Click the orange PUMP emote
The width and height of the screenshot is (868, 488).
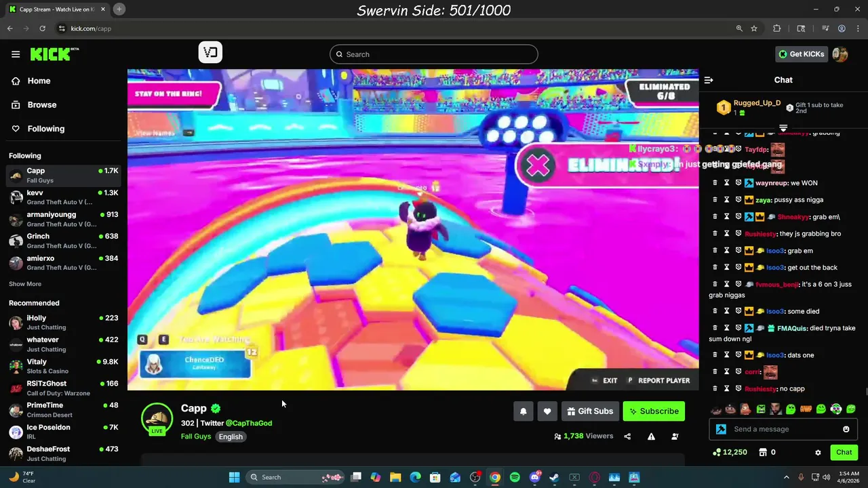click(806, 409)
